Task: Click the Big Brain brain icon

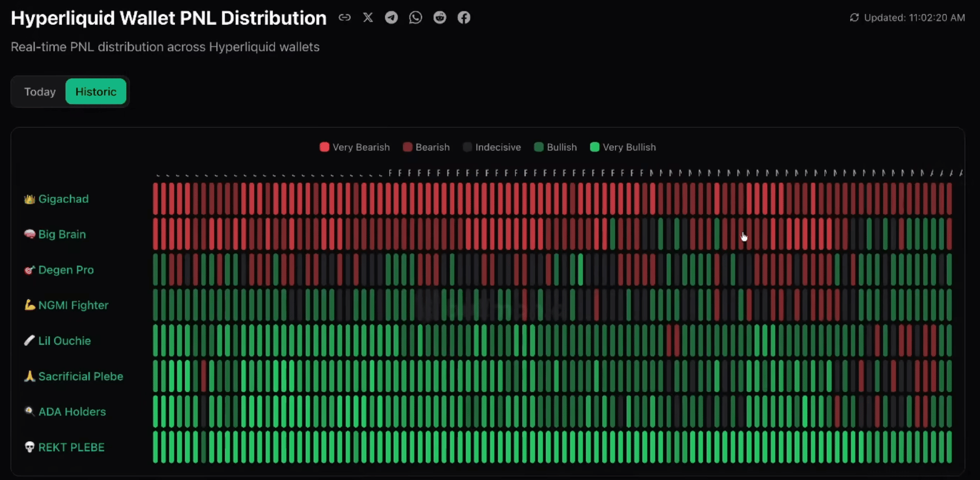Action: coord(29,234)
